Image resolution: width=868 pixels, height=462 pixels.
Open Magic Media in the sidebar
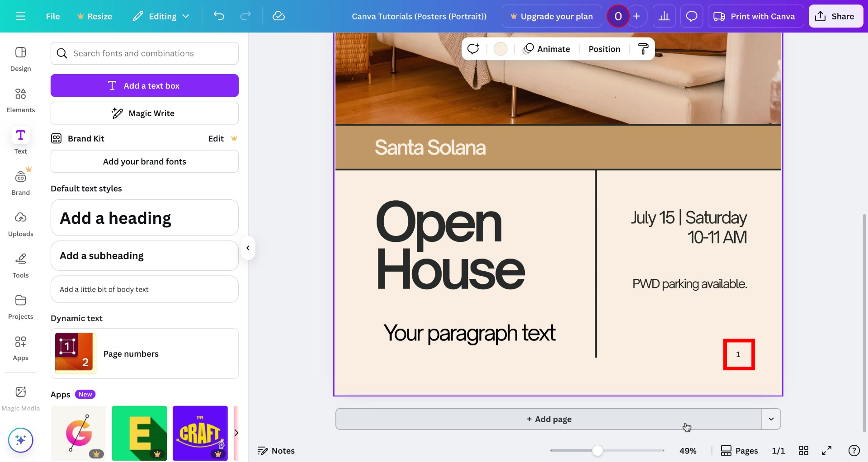tap(20, 397)
